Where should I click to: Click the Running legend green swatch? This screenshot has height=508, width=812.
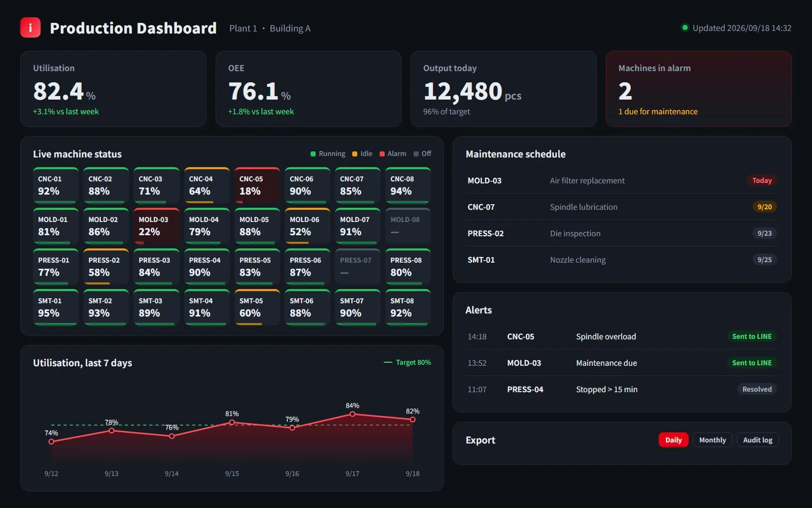coord(313,154)
